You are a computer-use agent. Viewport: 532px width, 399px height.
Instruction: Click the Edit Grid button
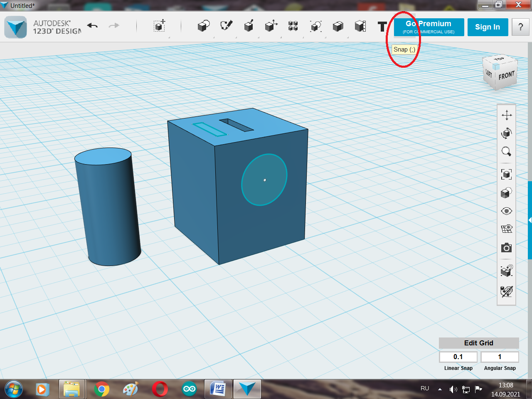pos(479,343)
